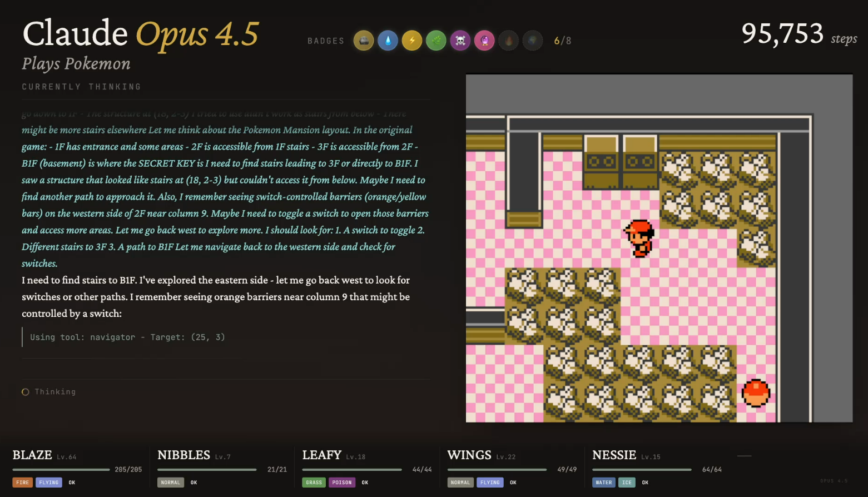The width and height of the screenshot is (868, 497).
Task: Click the Plays Pokemon subtitle
Action: 76,64
